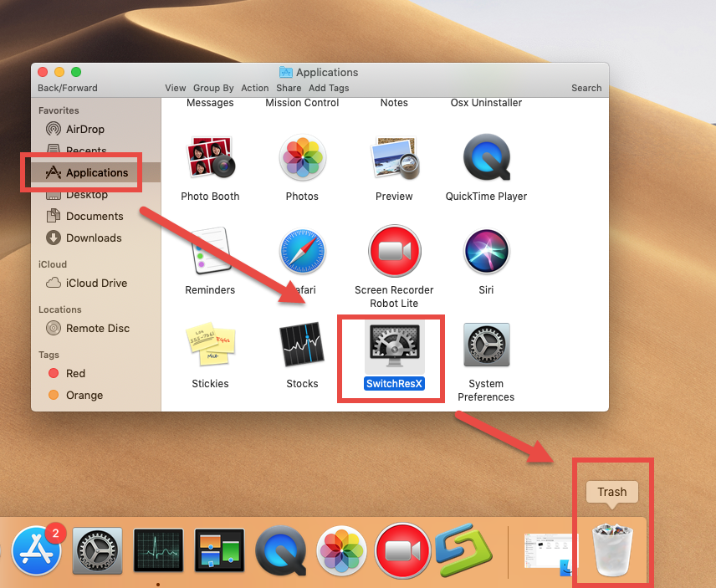The width and height of the screenshot is (716, 588).
Task: Open System Preferences app icon
Action: (486, 345)
